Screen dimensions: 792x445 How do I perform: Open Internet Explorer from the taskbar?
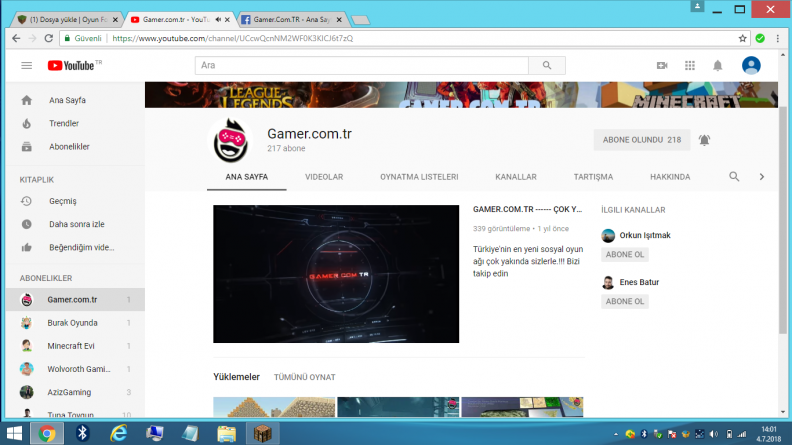click(119, 433)
